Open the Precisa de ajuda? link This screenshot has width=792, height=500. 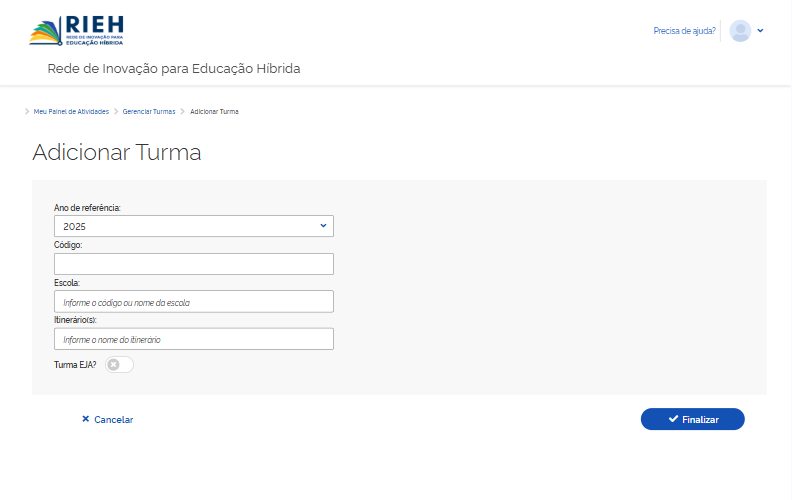[x=684, y=31]
